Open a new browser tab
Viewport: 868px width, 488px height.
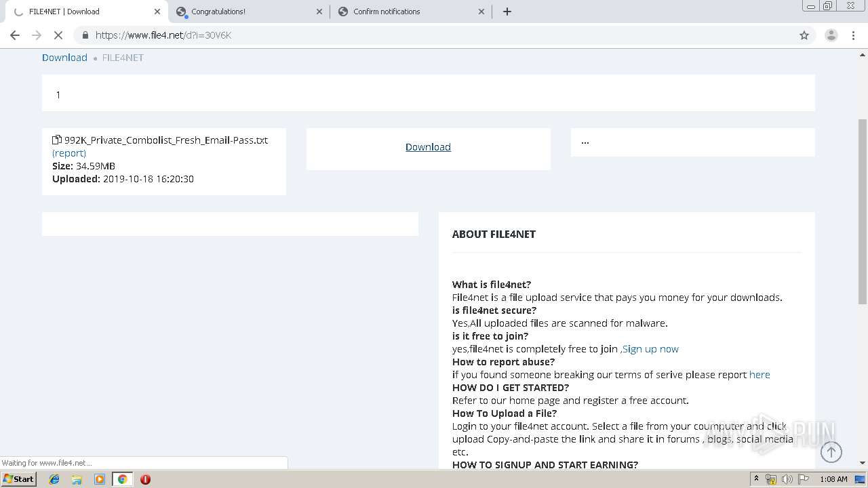pyautogui.click(x=507, y=12)
